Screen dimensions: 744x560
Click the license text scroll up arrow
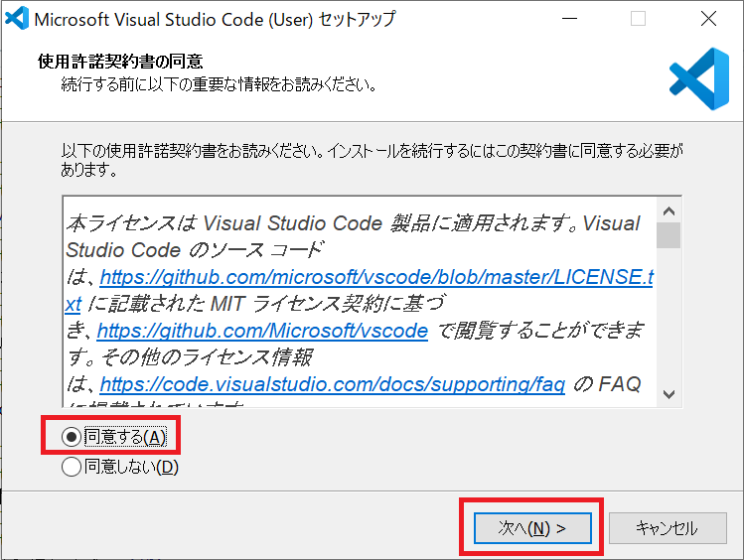pos(670,211)
